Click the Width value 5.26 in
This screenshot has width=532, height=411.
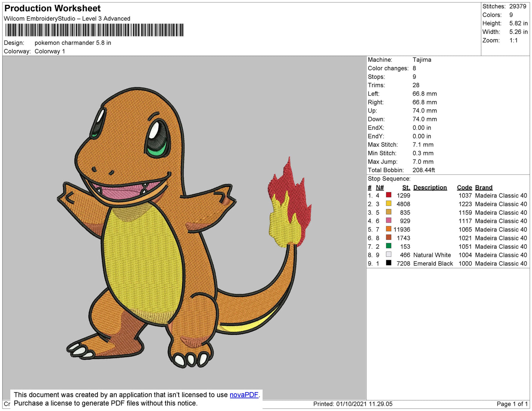[518, 32]
